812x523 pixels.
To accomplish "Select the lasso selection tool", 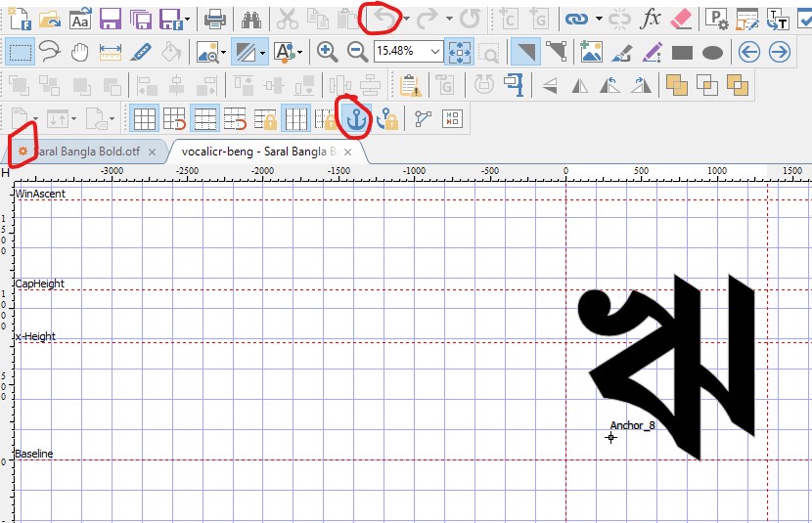I will coord(50,52).
